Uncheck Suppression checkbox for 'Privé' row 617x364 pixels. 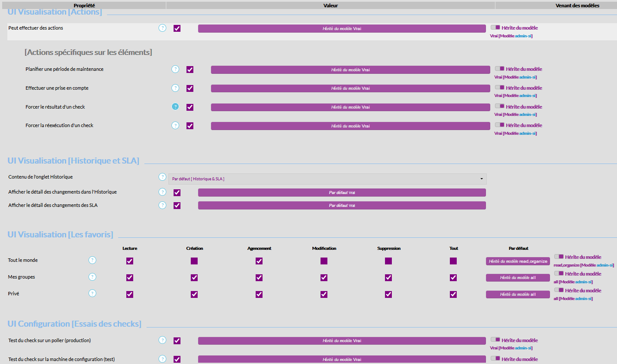pos(388,294)
